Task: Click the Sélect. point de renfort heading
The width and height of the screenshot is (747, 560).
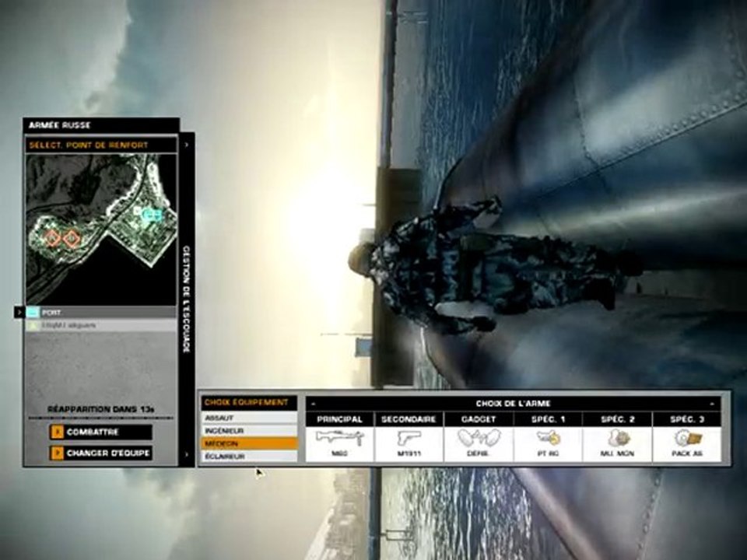Action: (x=89, y=145)
